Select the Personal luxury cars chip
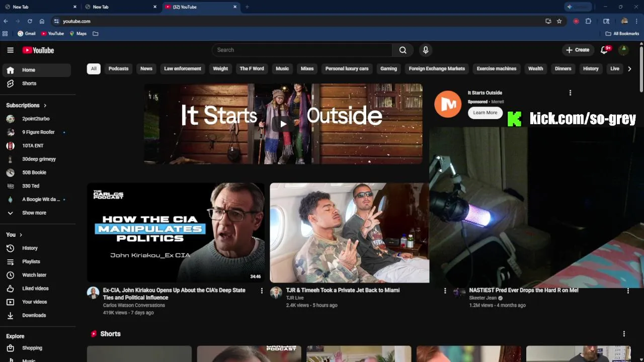 347,68
